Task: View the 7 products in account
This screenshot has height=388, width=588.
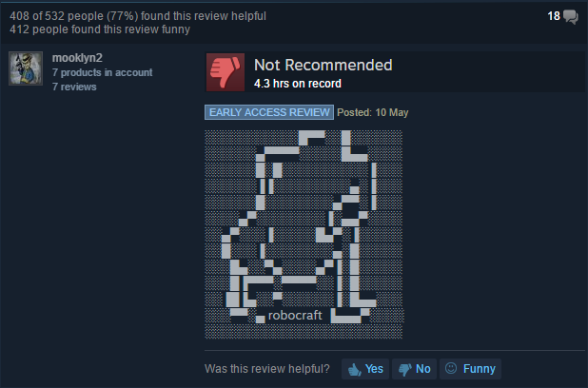Action: click(103, 72)
